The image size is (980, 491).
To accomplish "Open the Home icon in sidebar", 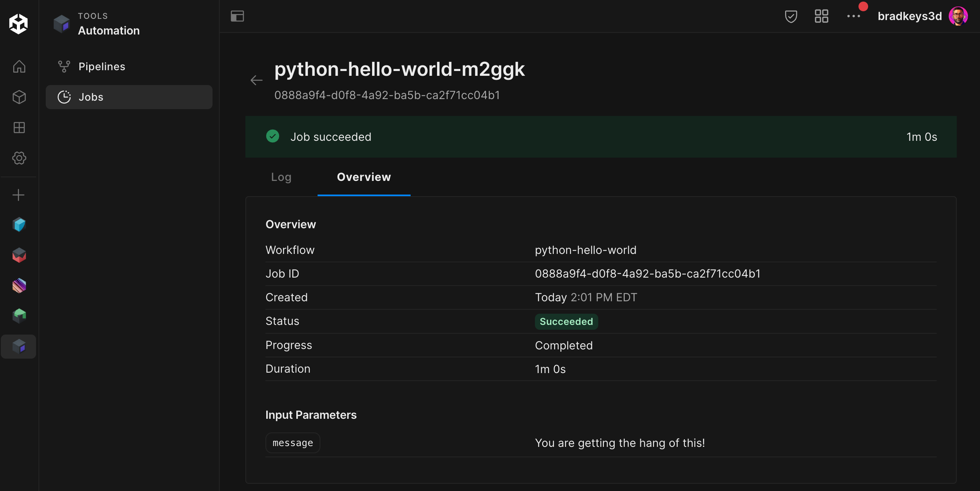I will 19,67.
